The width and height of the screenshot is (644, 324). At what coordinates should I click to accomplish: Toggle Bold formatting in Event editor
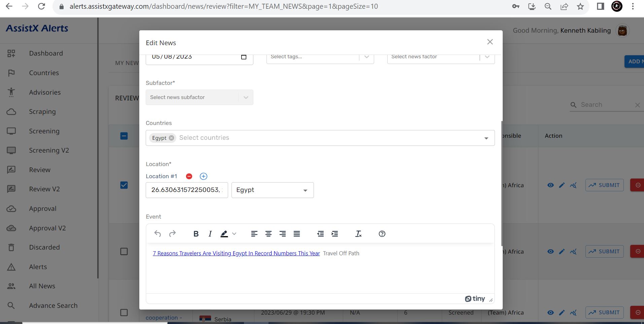(x=196, y=234)
